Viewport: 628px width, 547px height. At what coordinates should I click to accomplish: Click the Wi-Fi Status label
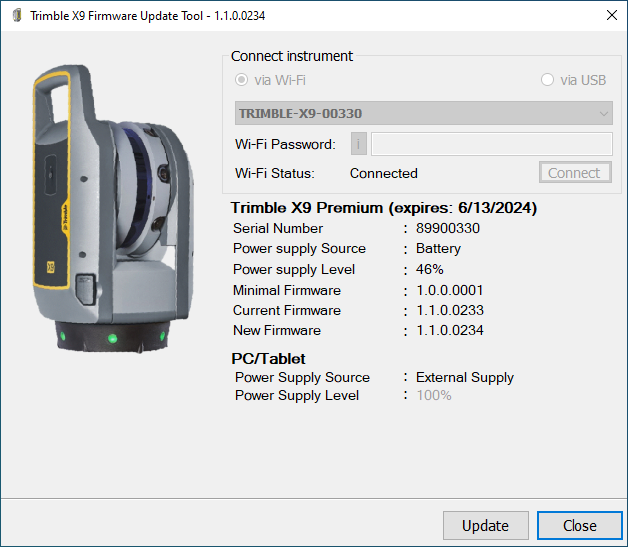point(275,173)
